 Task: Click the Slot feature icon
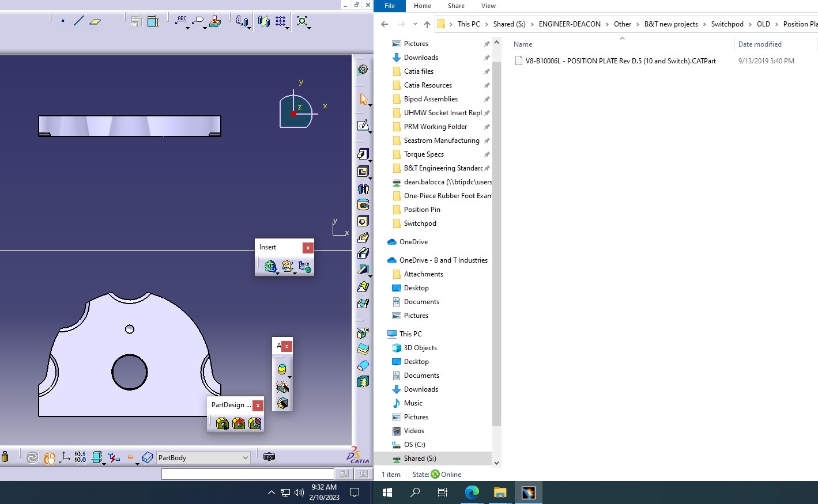[x=363, y=253]
